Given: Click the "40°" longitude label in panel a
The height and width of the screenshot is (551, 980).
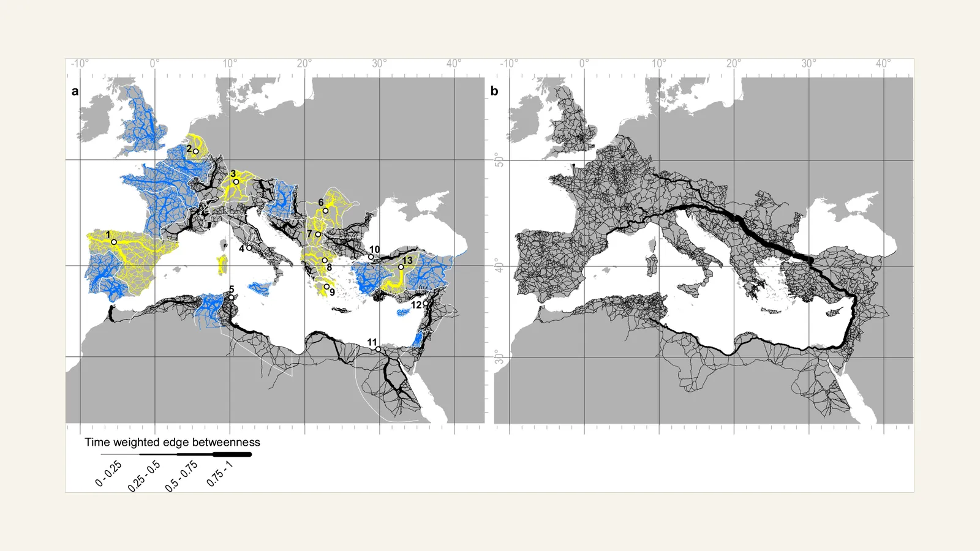Looking at the screenshot, I should click(x=454, y=64).
